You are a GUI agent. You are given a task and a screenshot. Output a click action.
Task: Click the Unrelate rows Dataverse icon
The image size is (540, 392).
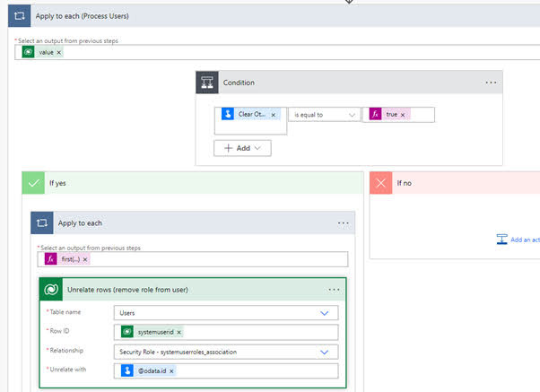coord(52,290)
